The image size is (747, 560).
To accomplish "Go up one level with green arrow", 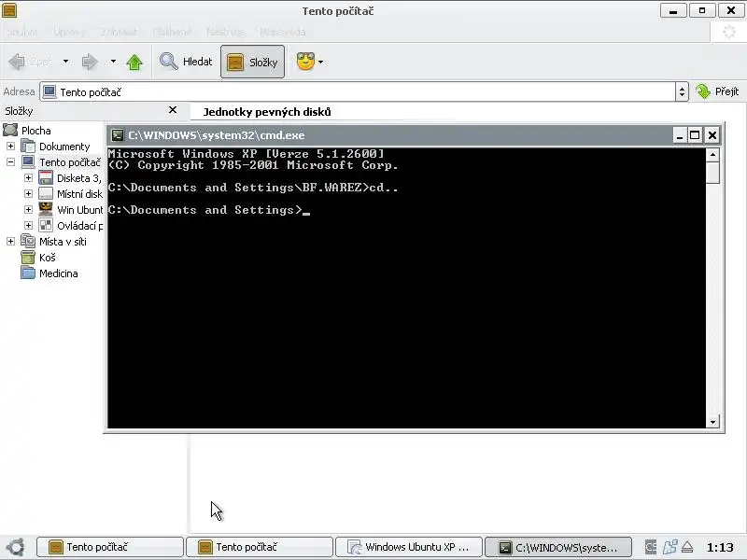I will (134, 62).
